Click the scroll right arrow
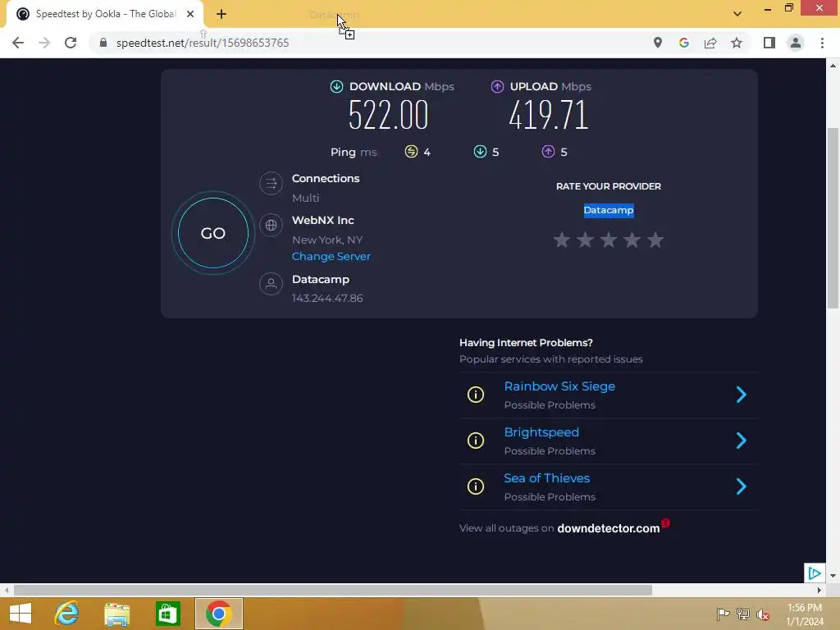This screenshot has width=840, height=630. tap(819, 591)
